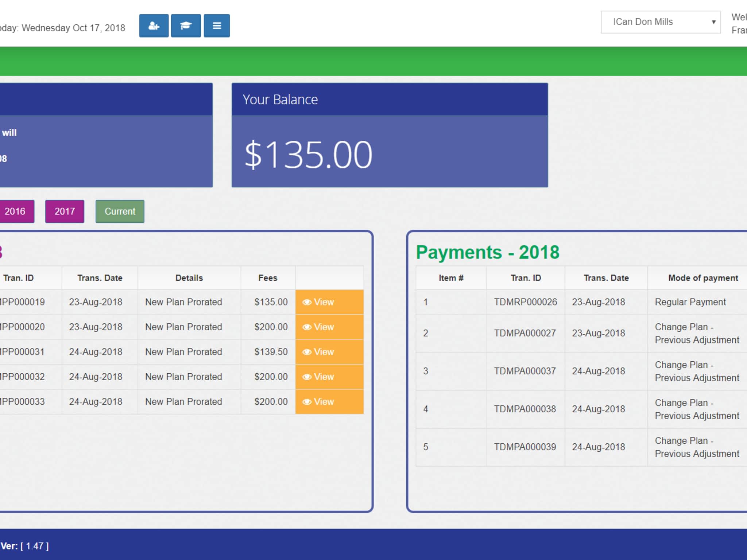Click the Trans. Date header in invoices table
The width and height of the screenshot is (747, 560).
(x=100, y=278)
